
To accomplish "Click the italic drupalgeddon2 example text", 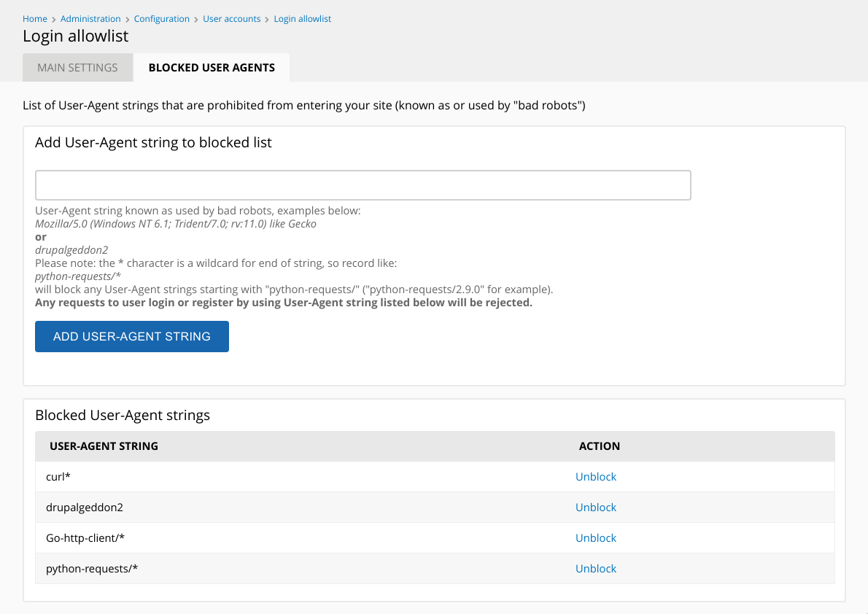I will coord(71,250).
